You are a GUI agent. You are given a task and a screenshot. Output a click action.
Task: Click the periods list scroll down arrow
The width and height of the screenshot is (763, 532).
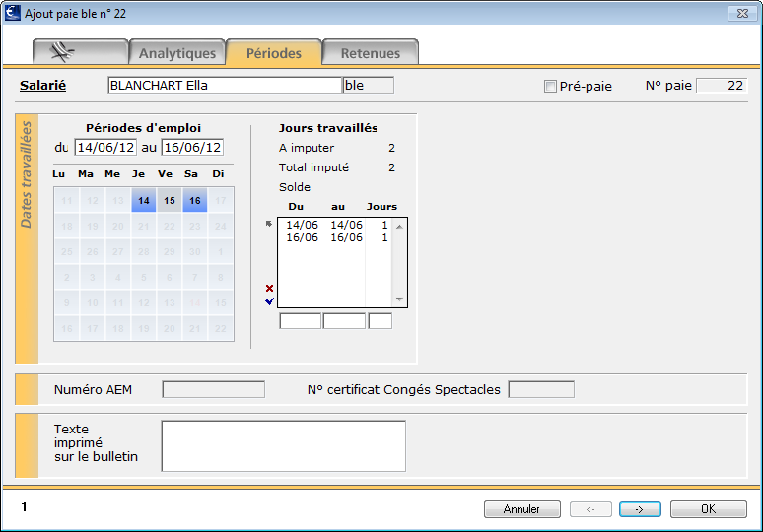pyautogui.click(x=399, y=299)
